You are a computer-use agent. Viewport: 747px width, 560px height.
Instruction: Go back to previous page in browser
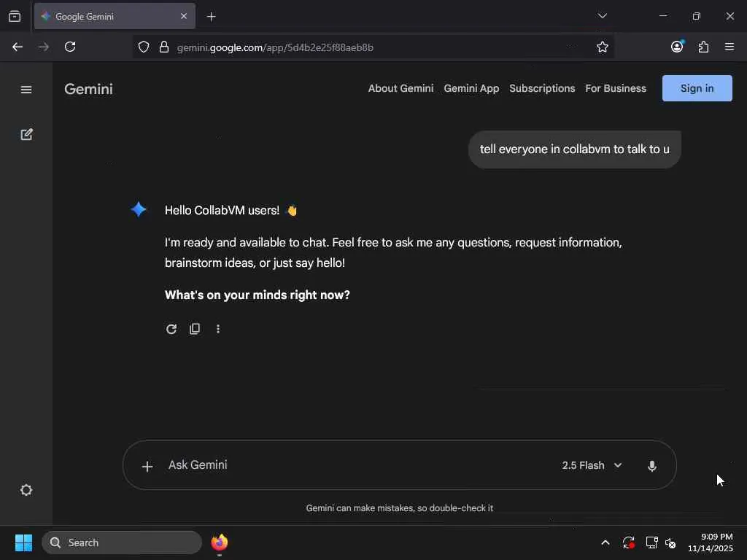pos(18,47)
